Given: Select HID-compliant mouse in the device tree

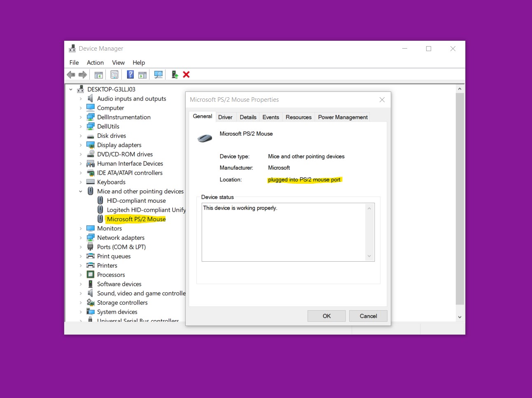Looking at the screenshot, I should [x=136, y=201].
